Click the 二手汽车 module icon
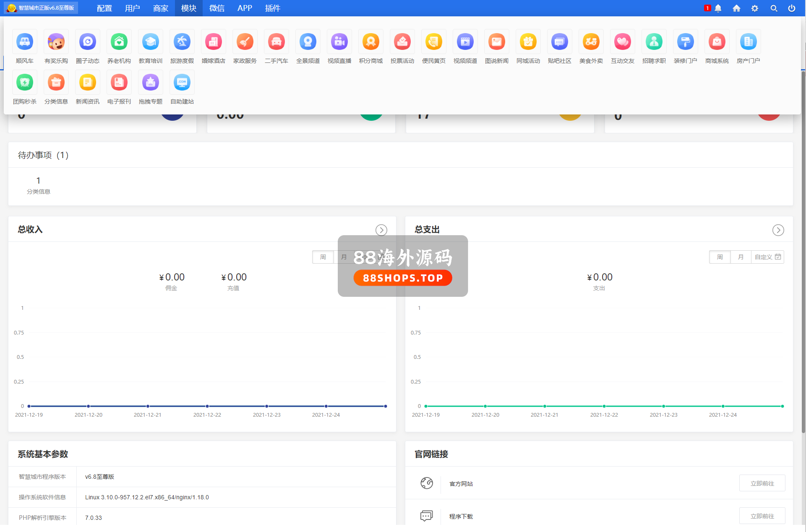This screenshot has height=532, width=806. 276,42
